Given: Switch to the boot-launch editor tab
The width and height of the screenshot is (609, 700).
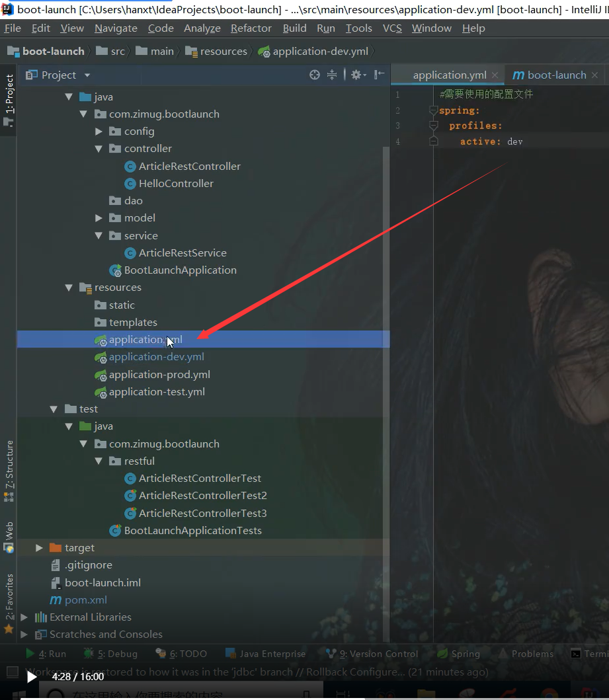Looking at the screenshot, I should 556,75.
